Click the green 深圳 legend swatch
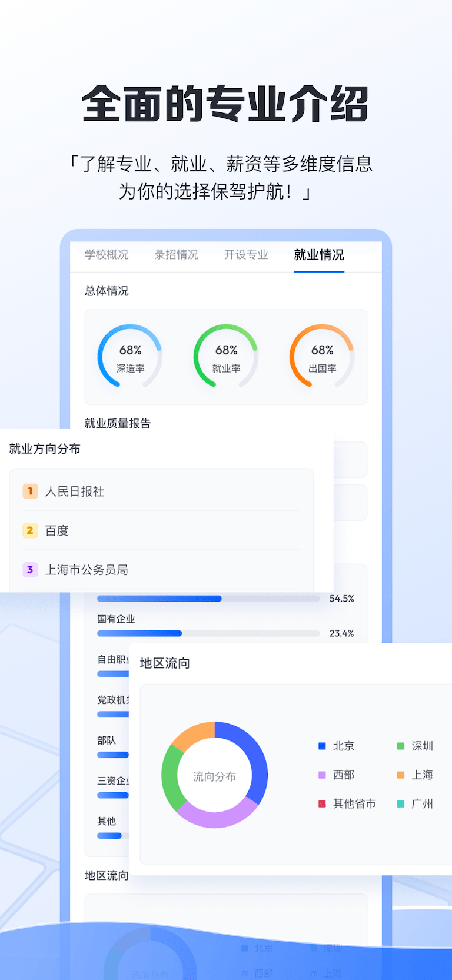This screenshot has width=452, height=980. click(401, 746)
